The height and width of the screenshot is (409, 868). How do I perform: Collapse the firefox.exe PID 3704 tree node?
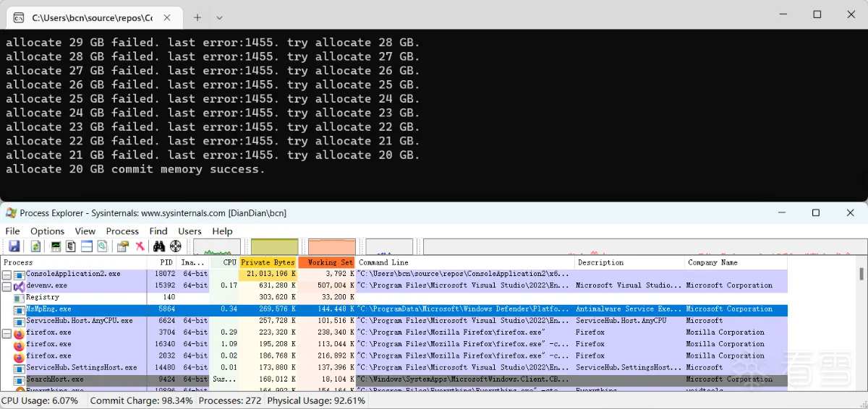(7, 333)
